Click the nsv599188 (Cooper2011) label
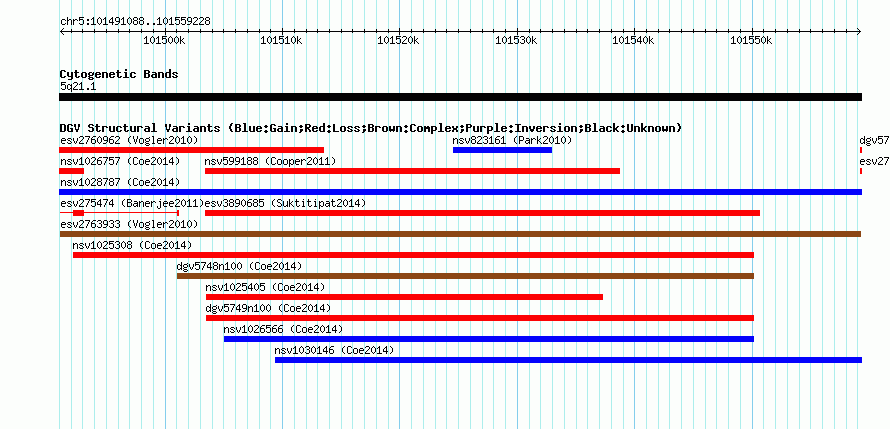The image size is (890, 429). point(270,161)
